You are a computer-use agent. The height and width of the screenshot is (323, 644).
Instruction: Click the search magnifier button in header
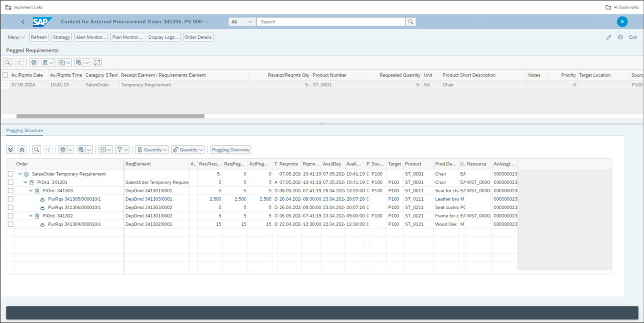(410, 22)
